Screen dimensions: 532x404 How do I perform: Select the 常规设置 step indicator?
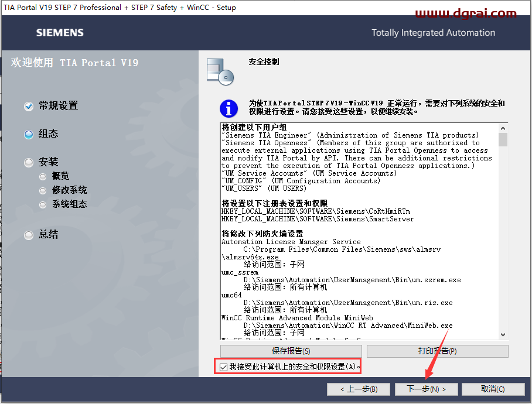tap(29, 106)
